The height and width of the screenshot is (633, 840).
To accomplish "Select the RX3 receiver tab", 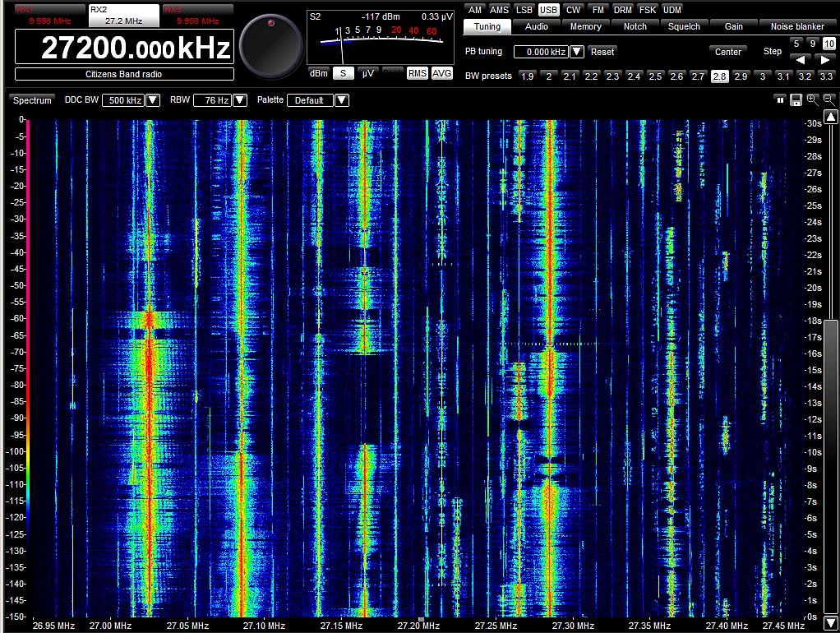I will 198,15.
